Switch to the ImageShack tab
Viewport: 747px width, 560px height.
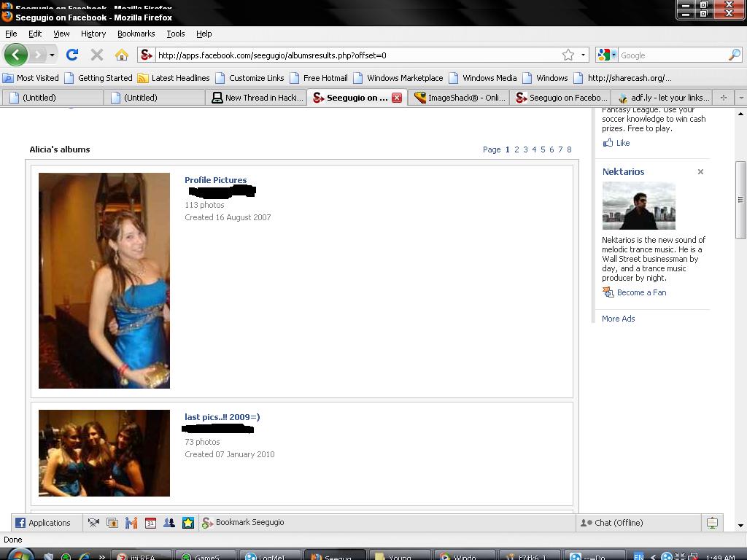[459, 97]
